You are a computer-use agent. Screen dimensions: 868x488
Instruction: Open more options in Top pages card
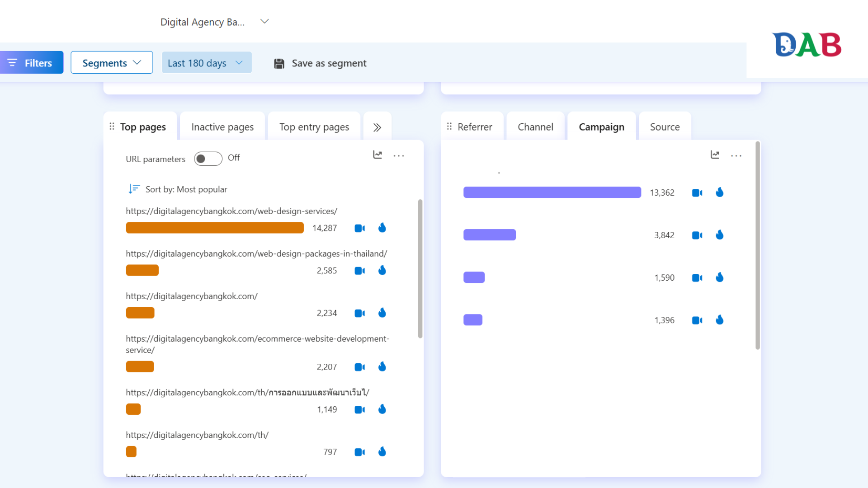(x=399, y=155)
